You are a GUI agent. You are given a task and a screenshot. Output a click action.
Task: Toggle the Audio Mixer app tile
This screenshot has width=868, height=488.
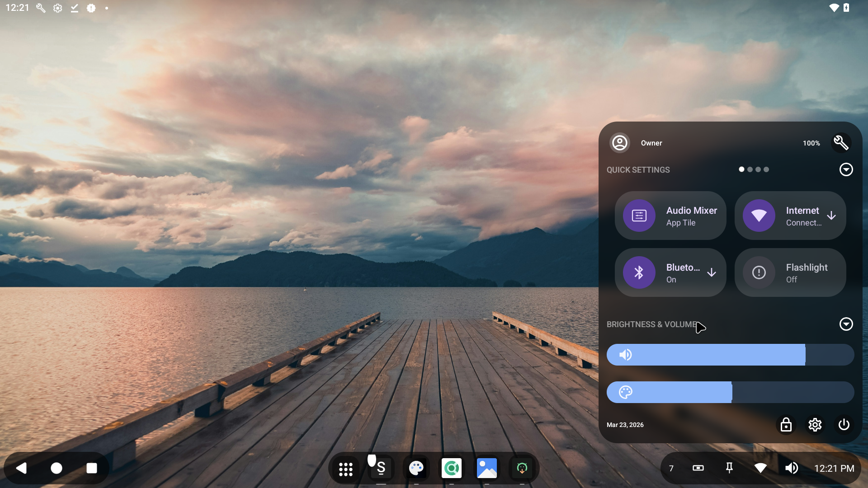click(670, 216)
